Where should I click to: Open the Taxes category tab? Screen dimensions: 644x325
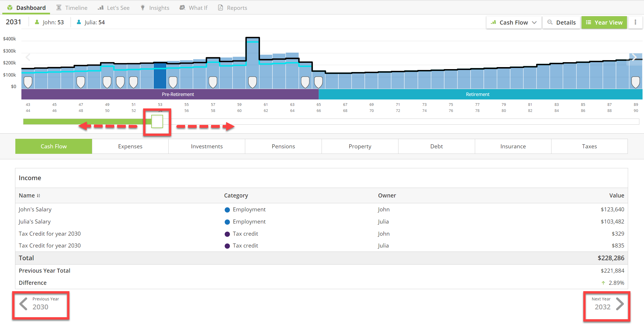pos(589,146)
